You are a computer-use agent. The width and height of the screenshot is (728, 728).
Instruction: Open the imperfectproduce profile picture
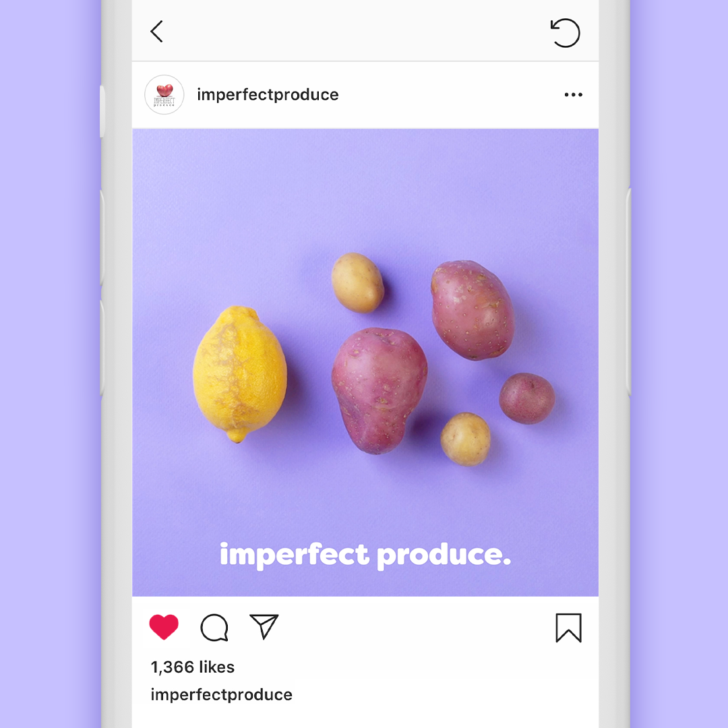coord(164,95)
